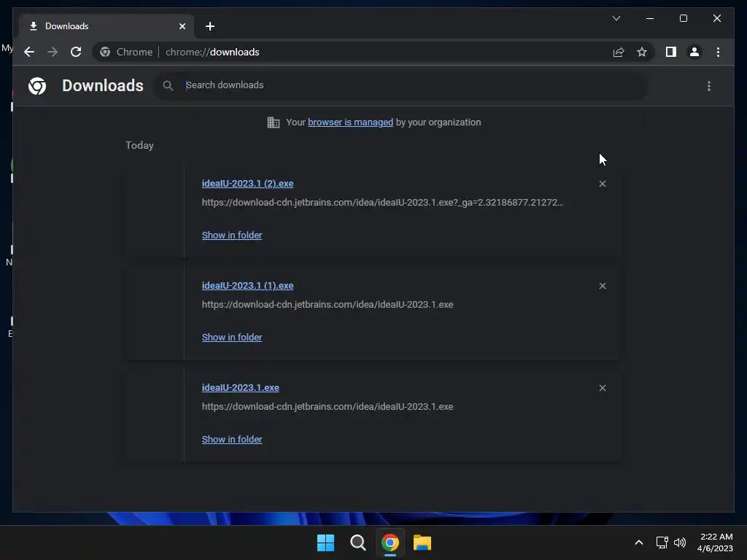The height and width of the screenshot is (560, 747).
Task: Open ideaIU-2023.1.exe file link
Action: click(x=241, y=388)
